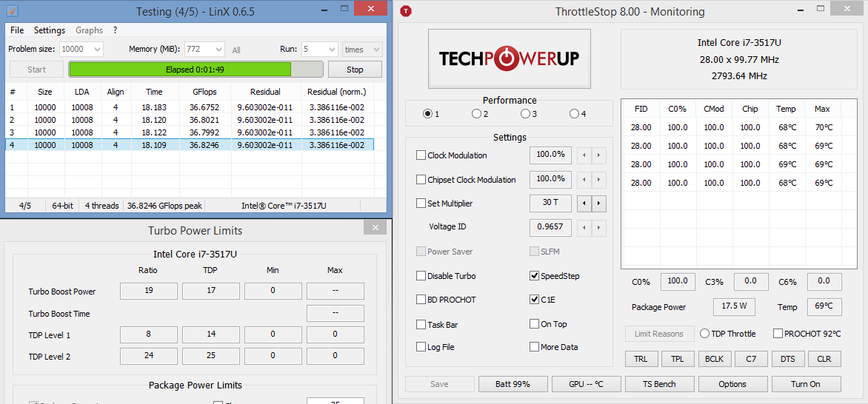Open the Problem size dropdown

click(81, 50)
